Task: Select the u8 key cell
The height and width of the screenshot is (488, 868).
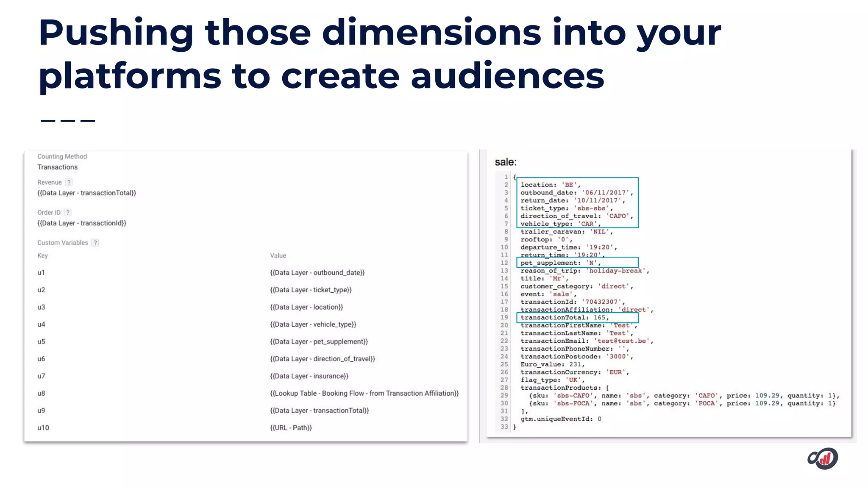Action: [41, 394]
